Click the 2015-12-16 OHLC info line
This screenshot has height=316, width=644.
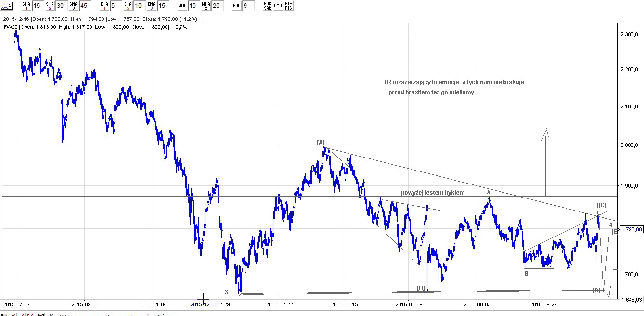(x=99, y=19)
